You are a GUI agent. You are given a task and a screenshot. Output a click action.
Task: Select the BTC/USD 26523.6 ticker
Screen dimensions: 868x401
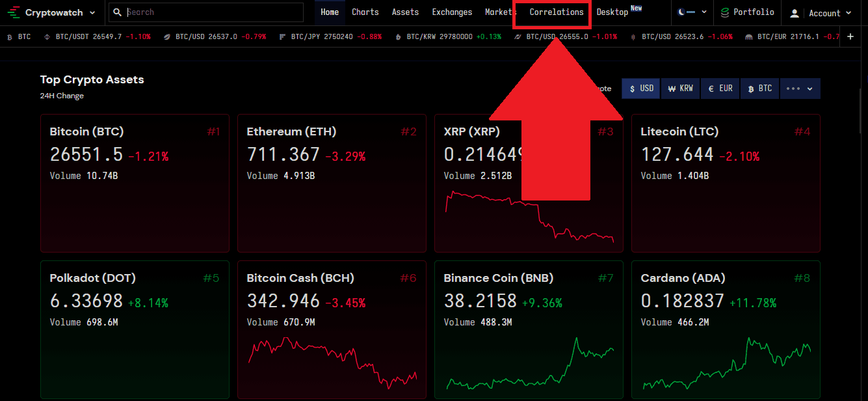pos(681,36)
